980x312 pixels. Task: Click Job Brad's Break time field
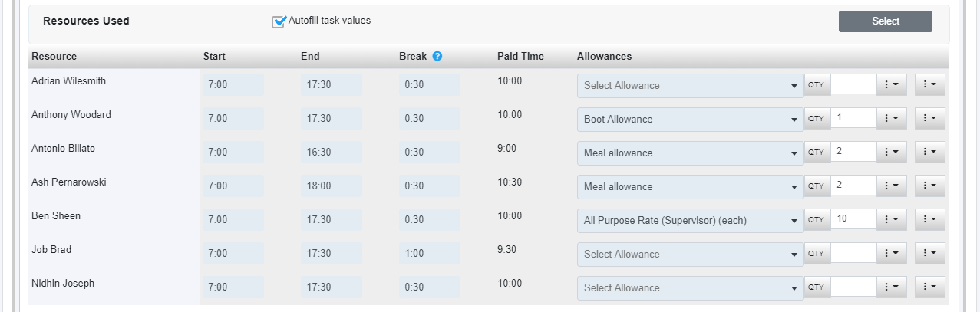(x=430, y=254)
